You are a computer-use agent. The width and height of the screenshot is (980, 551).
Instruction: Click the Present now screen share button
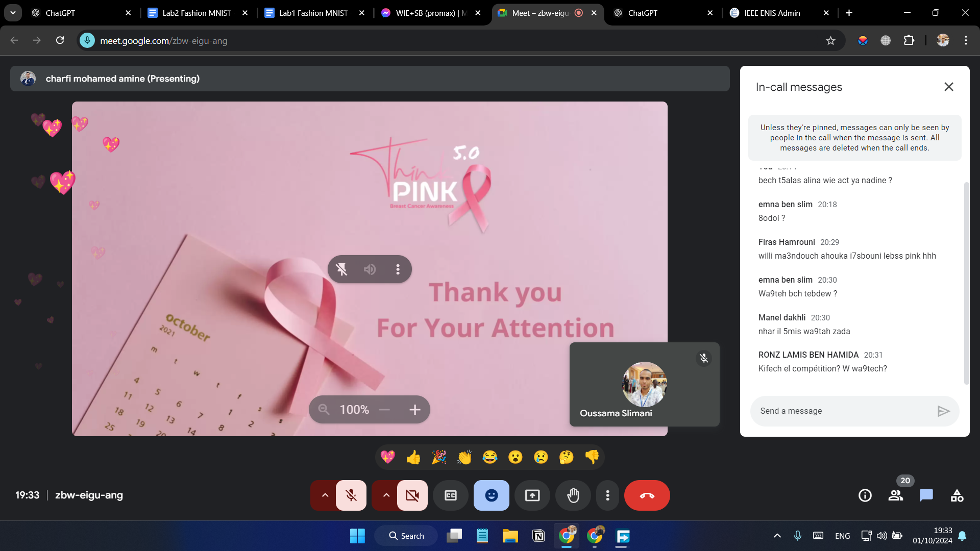532,495
